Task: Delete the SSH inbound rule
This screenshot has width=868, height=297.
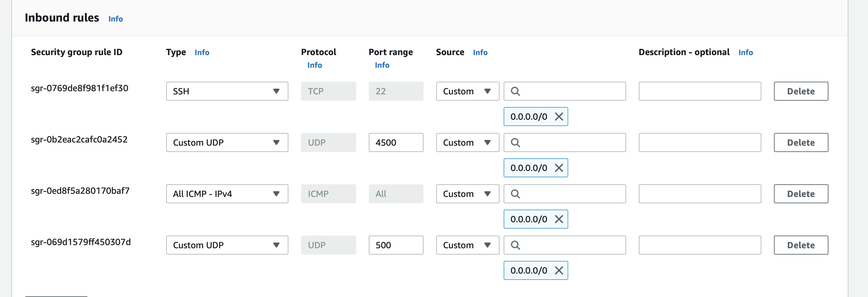Action: pos(801,92)
